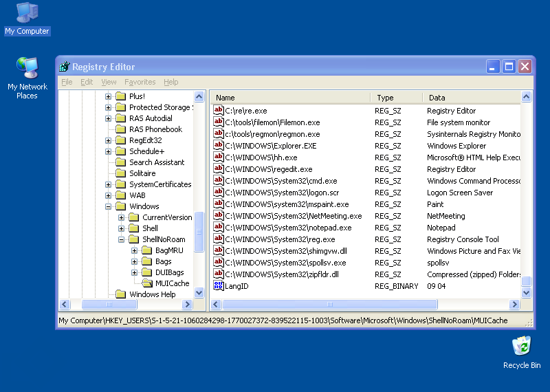Select the NetMeeting.exe value name

294,216
